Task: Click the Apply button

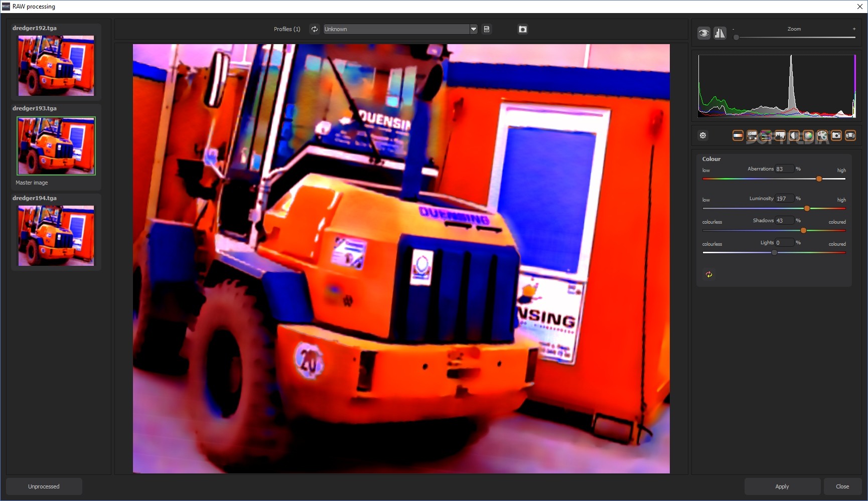Action: tap(782, 486)
